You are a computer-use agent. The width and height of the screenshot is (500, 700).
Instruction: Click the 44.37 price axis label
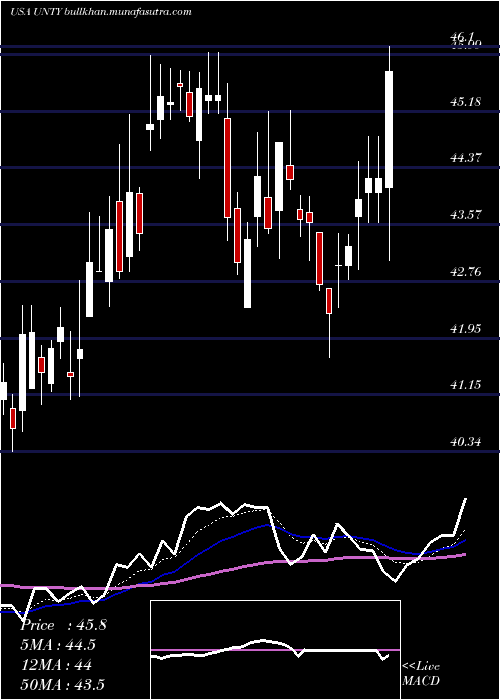466,158
